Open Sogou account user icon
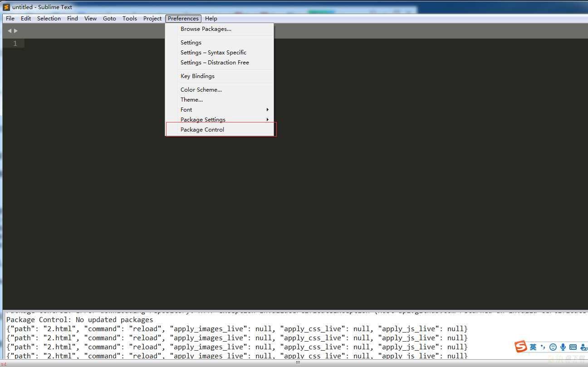 click(583, 347)
